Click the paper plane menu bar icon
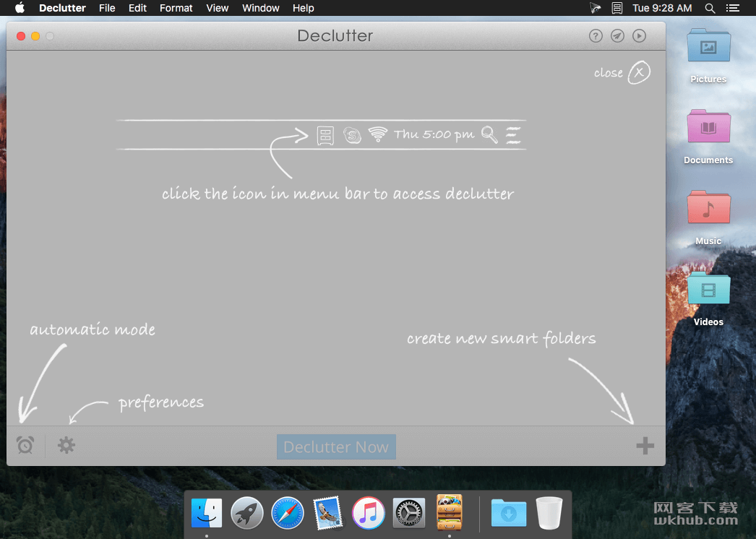Viewport: 756px width, 539px height. pos(596,8)
